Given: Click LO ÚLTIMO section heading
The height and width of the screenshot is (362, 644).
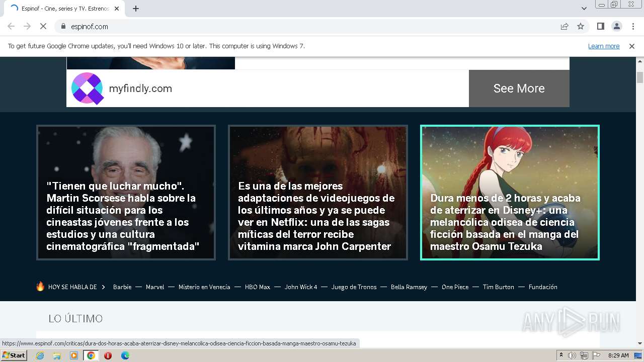Looking at the screenshot, I should tap(75, 319).
